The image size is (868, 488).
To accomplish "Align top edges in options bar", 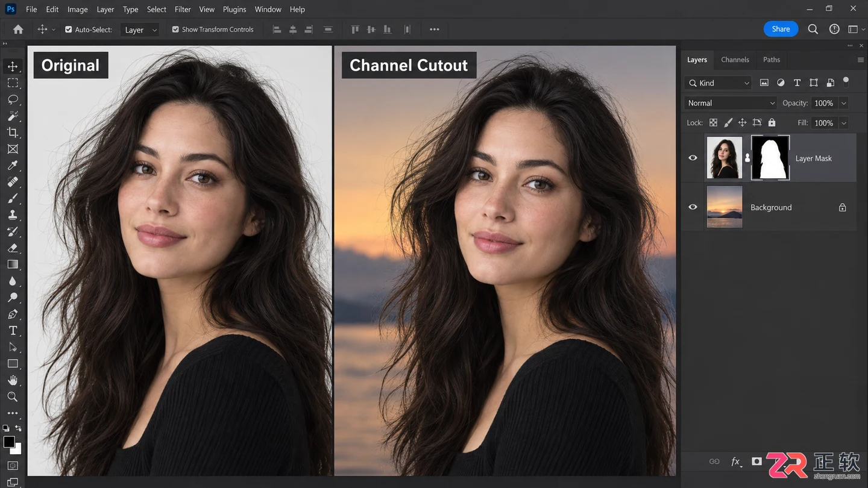I will [x=355, y=30].
